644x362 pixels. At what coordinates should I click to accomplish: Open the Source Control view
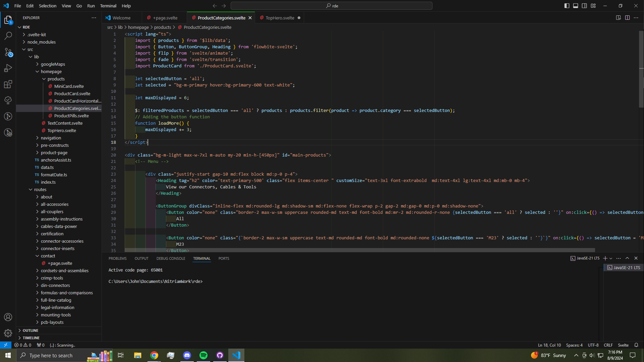(x=8, y=52)
